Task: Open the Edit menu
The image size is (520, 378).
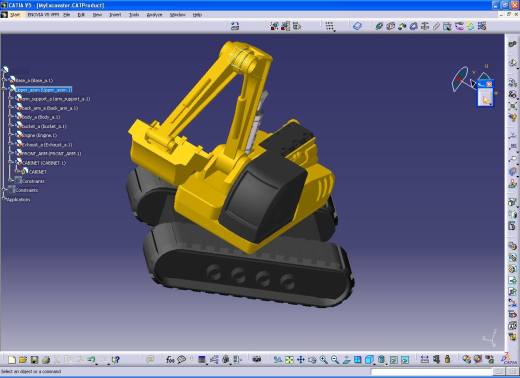Action: coord(81,15)
